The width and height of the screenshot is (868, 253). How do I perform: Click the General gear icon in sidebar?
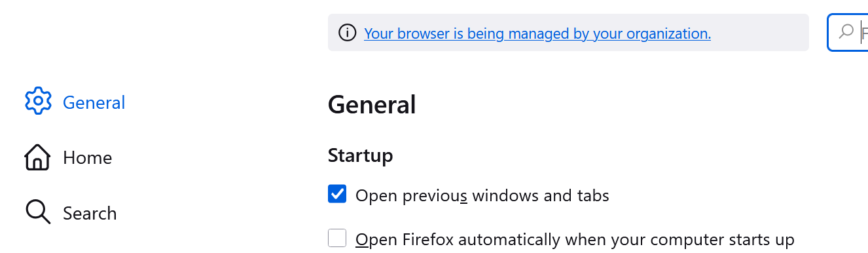[38, 101]
